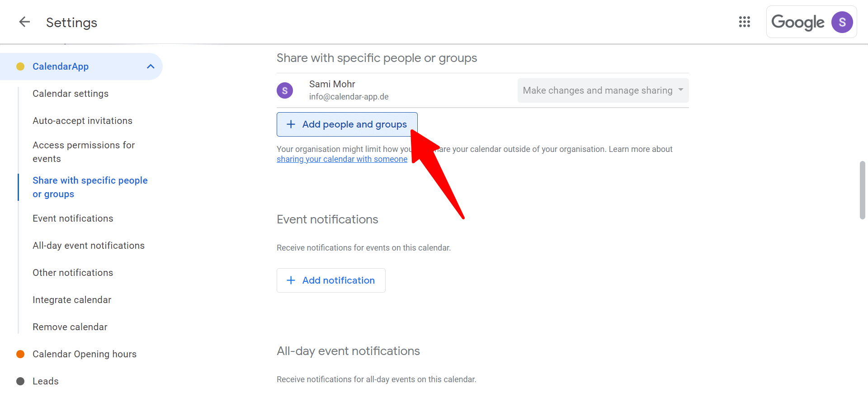Image resolution: width=868 pixels, height=398 pixels.
Task: Click the Sami Mohr name
Action: tap(332, 84)
